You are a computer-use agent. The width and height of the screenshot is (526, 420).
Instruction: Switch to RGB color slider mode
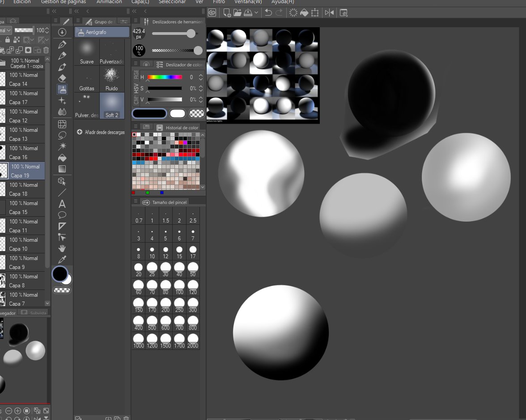pyautogui.click(x=136, y=75)
